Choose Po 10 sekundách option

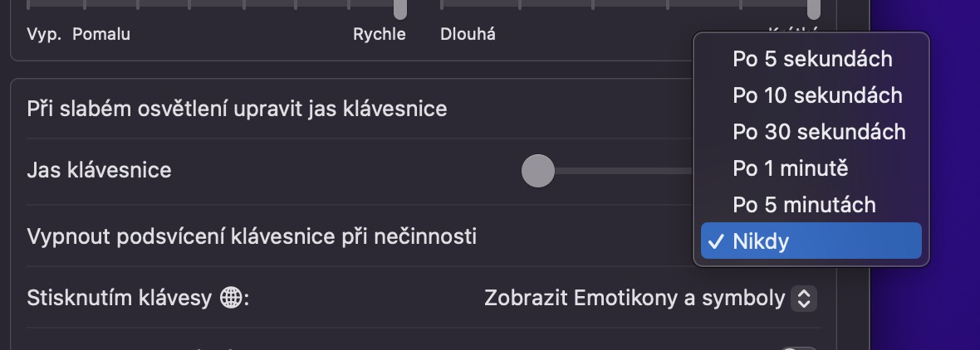817,95
